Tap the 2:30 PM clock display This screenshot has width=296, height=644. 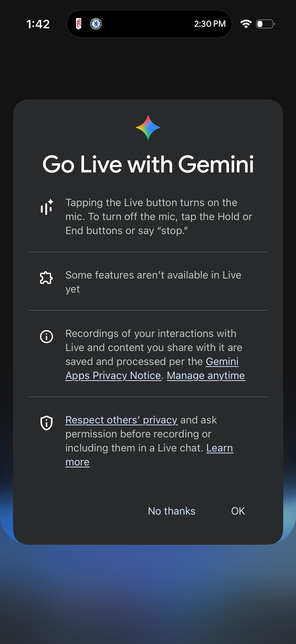click(x=210, y=24)
